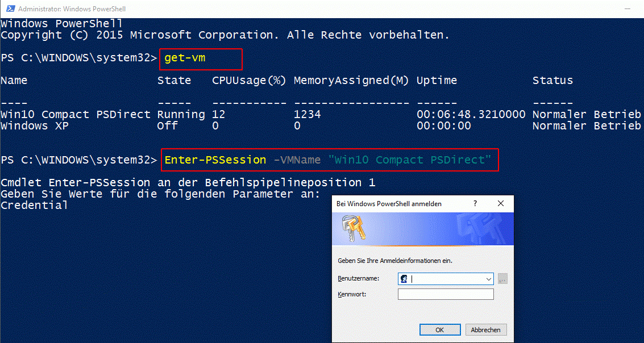Click the highlighted get-vm command
This screenshot has height=343, width=644.
point(185,58)
